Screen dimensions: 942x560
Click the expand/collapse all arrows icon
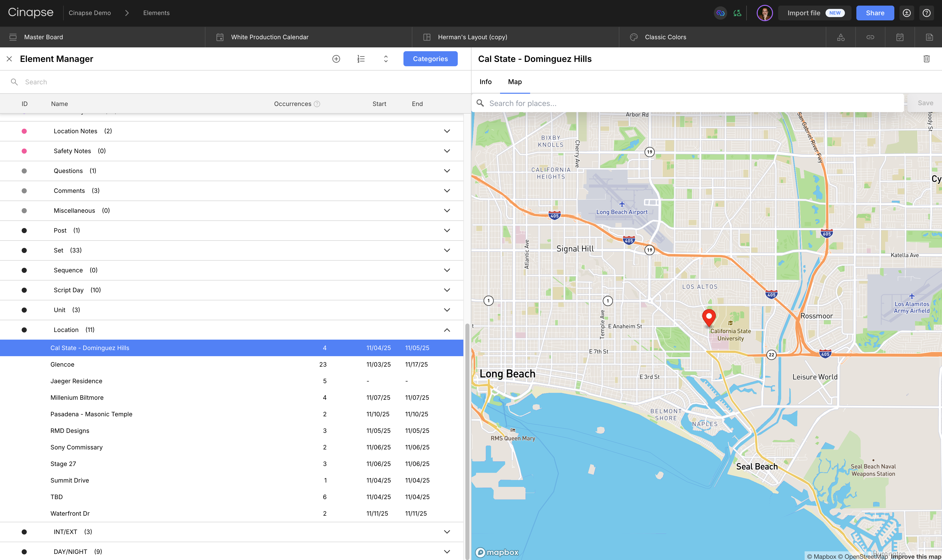tap(386, 59)
